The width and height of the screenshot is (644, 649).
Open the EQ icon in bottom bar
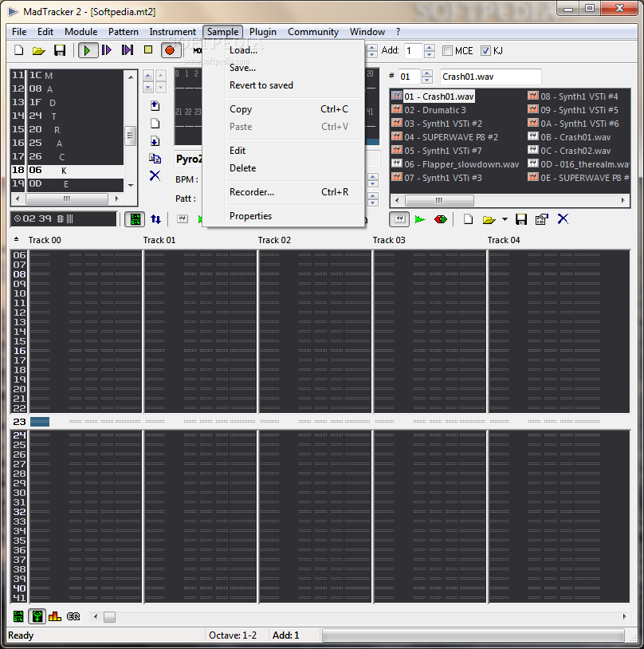click(73, 616)
